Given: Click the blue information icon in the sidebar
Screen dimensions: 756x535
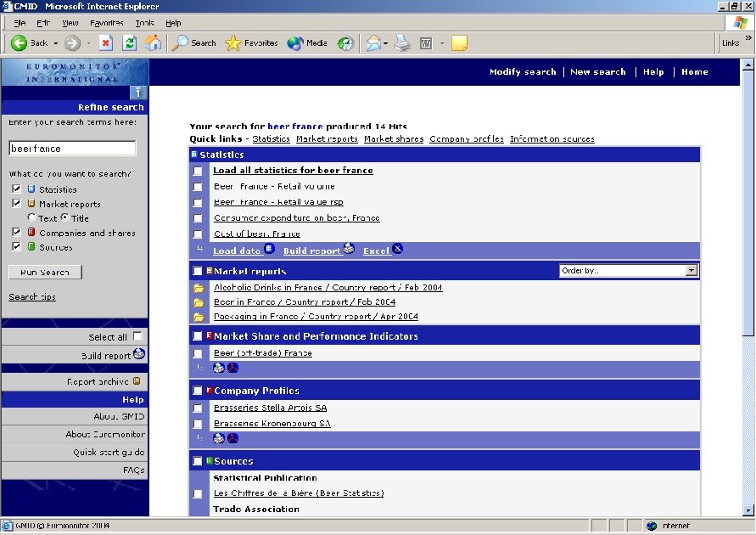Looking at the screenshot, I should tap(138, 93).
